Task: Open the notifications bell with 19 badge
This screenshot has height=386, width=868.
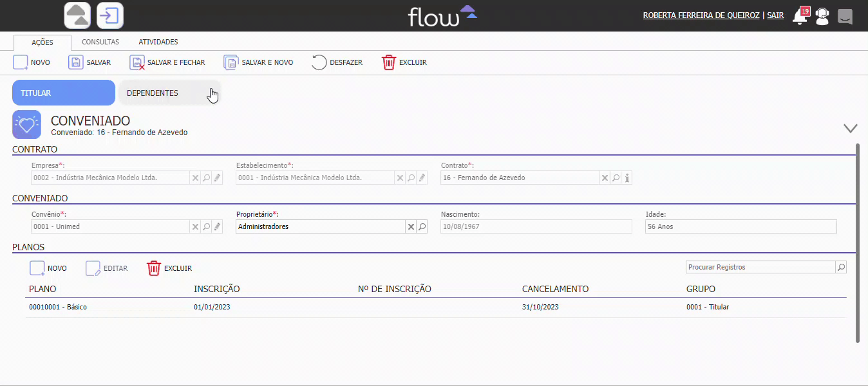Action: pos(800,15)
